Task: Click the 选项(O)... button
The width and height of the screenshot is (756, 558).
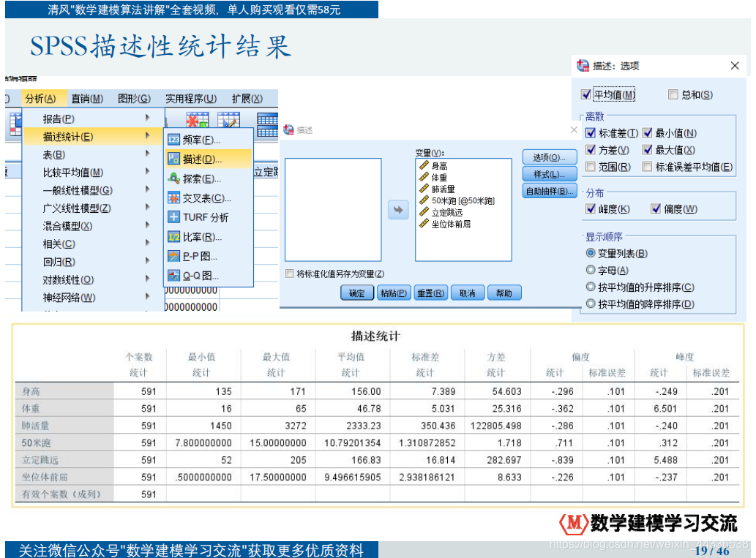Action: point(550,157)
